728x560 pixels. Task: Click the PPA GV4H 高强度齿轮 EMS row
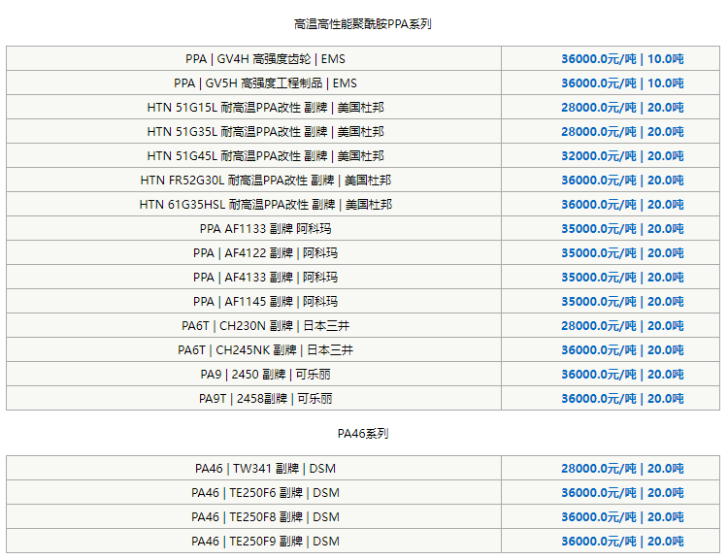[363, 58]
